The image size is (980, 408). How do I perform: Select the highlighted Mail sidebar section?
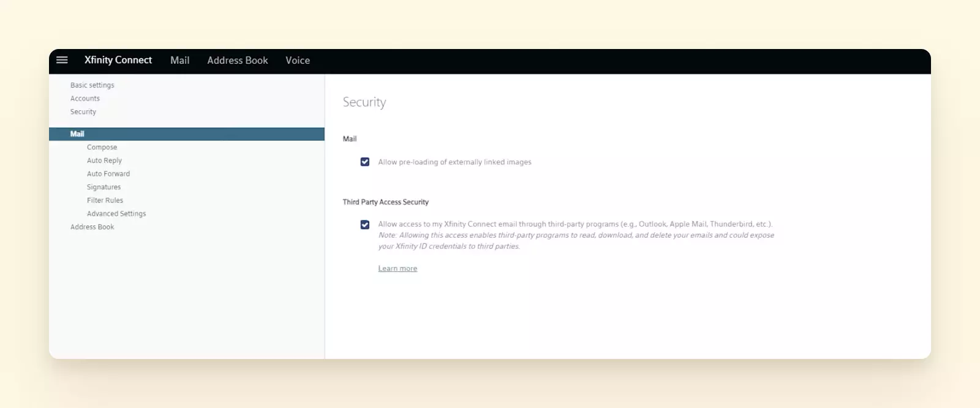pyautogui.click(x=187, y=134)
